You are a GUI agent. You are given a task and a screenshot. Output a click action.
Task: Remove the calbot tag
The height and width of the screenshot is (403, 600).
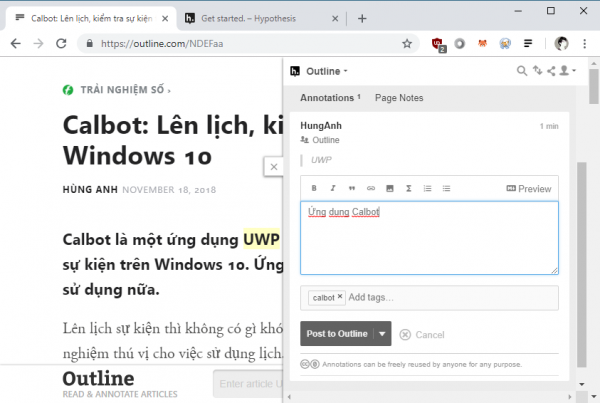pos(340,296)
